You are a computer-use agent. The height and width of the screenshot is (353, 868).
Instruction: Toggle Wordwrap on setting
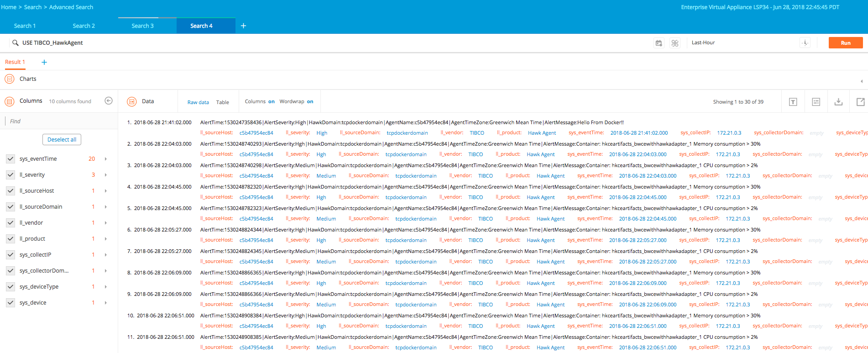(310, 102)
